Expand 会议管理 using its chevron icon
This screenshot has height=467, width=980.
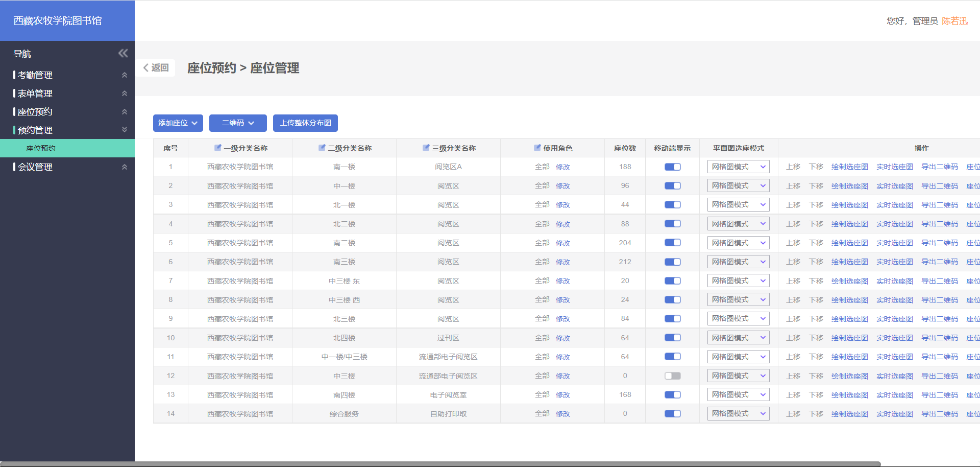[x=124, y=167]
